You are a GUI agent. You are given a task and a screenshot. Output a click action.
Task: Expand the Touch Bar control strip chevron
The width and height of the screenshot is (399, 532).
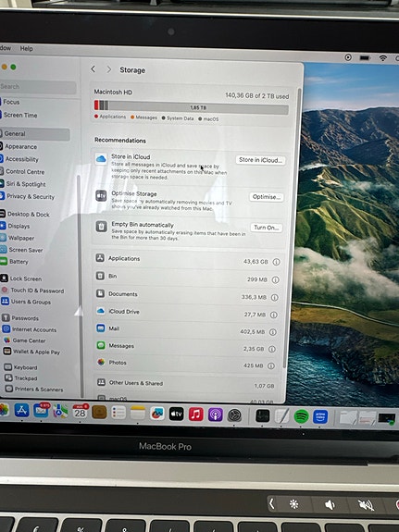click(271, 503)
